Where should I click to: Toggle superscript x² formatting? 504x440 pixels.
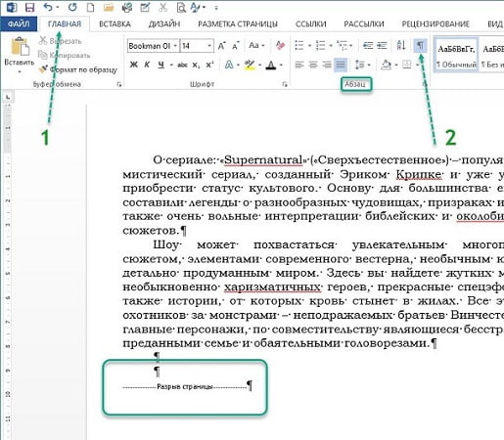coord(209,65)
